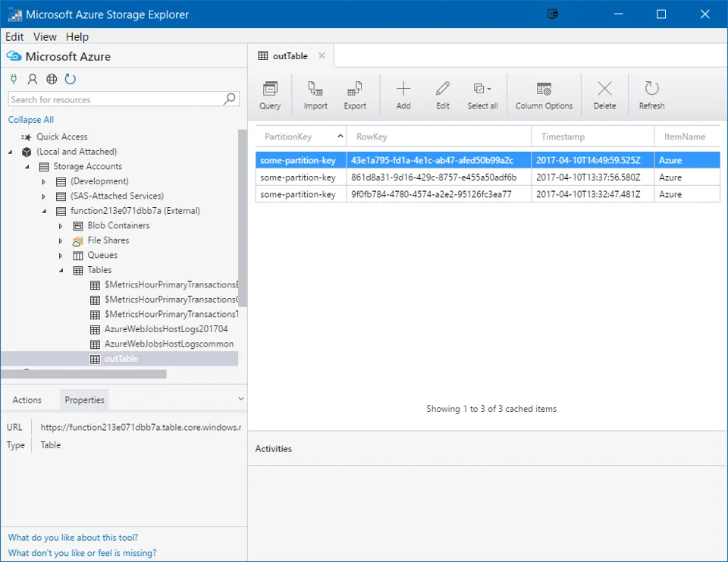Screen dimensions: 728x562
Task: Click the Tables node icon
Action: 78,271
